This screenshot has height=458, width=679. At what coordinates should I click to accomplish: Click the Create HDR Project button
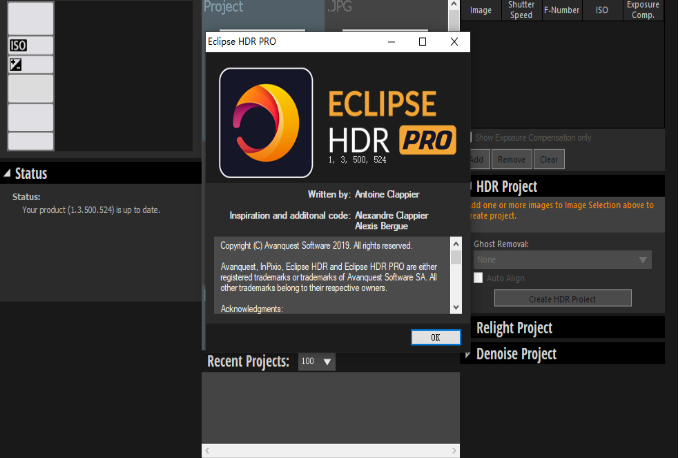563,298
